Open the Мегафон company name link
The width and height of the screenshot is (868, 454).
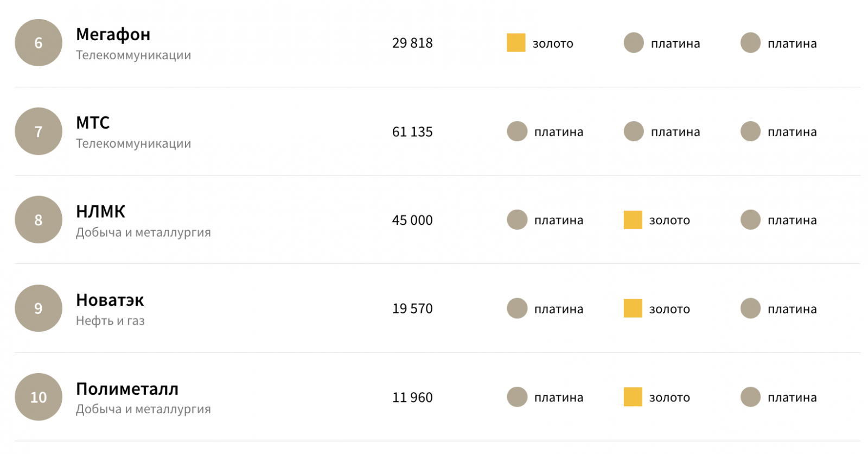(113, 34)
